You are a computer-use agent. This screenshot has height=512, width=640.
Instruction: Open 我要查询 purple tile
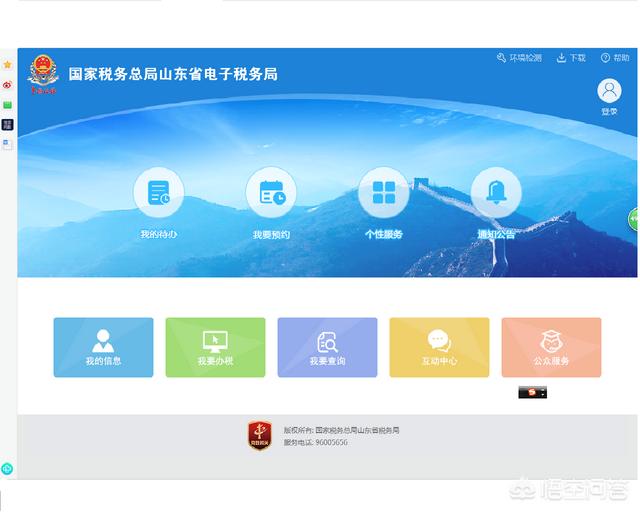327,347
